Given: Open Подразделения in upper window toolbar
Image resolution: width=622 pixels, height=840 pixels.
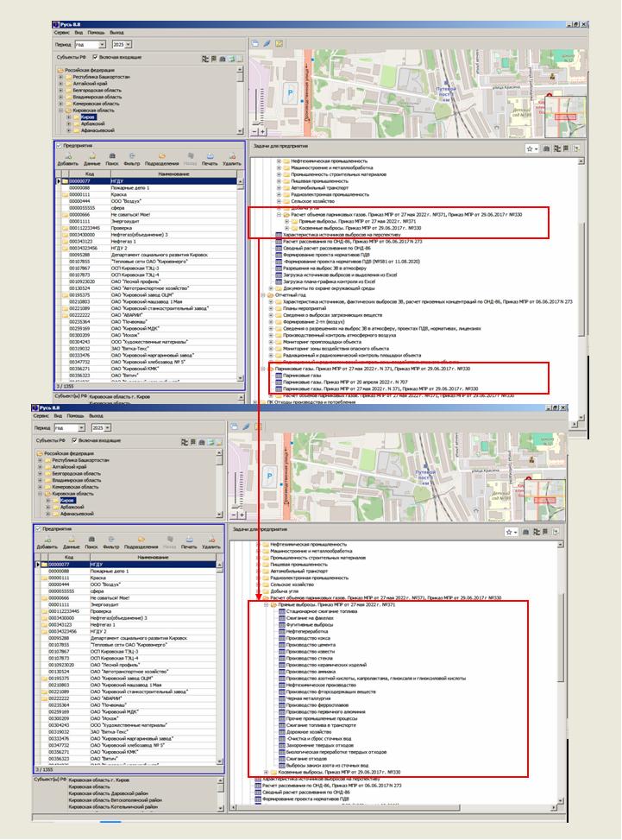Looking at the screenshot, I should coord(161,157).
